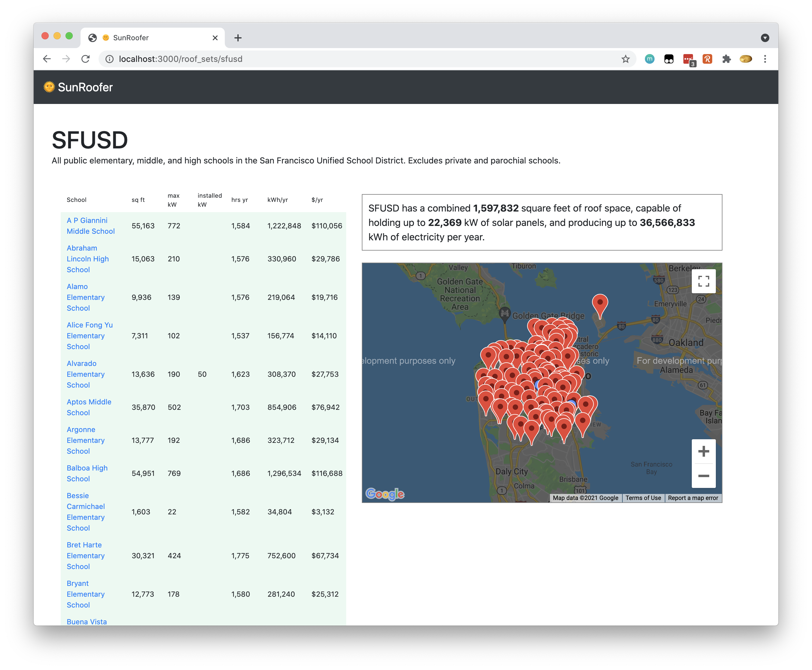Click Report a map error link
Screen dimensions: 812x670
point(693,498)
